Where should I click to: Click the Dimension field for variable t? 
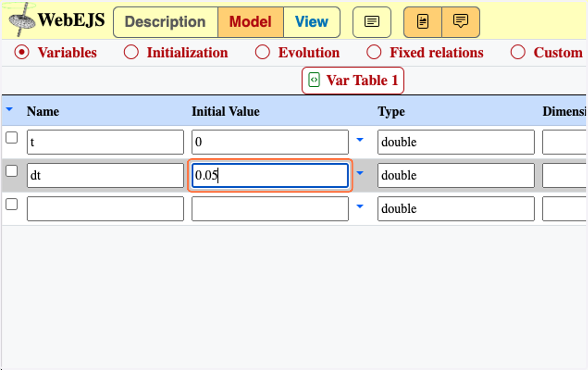(x=564, y=142)
